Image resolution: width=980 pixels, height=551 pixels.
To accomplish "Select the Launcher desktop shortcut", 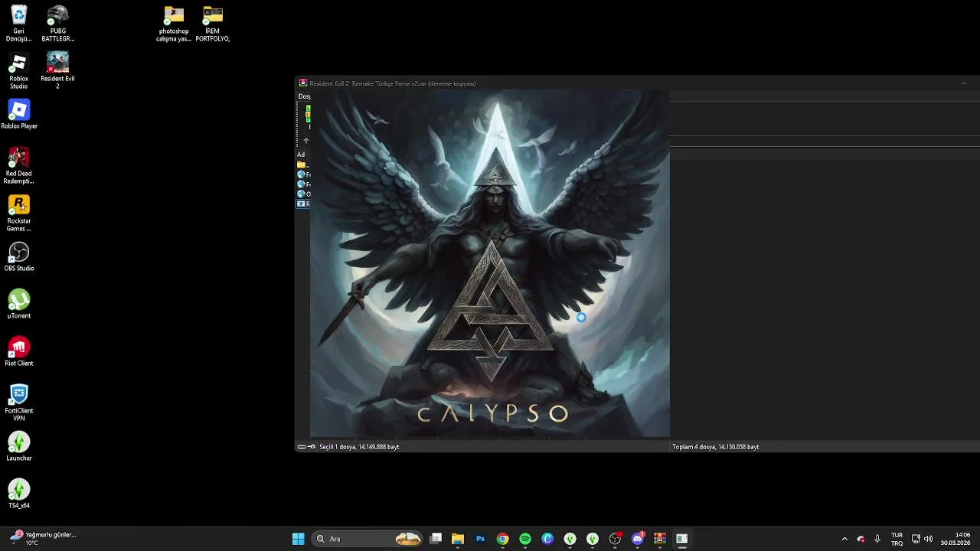I will click(x=19, y=447).
